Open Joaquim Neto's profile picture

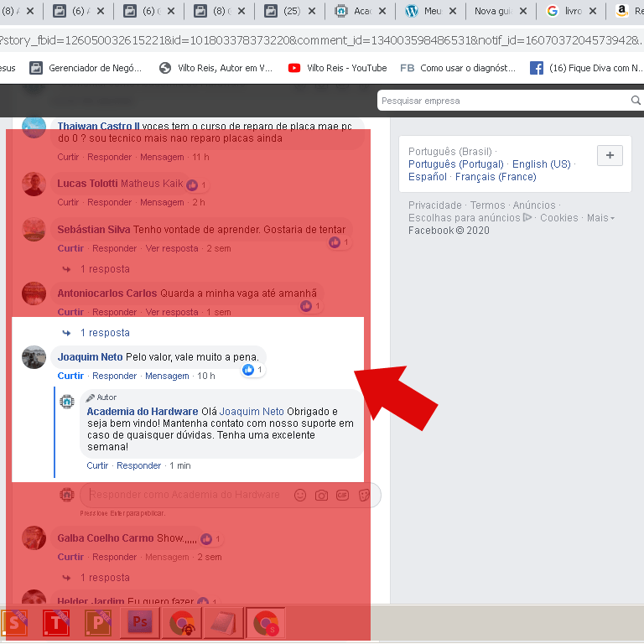(x=34, y=357)
